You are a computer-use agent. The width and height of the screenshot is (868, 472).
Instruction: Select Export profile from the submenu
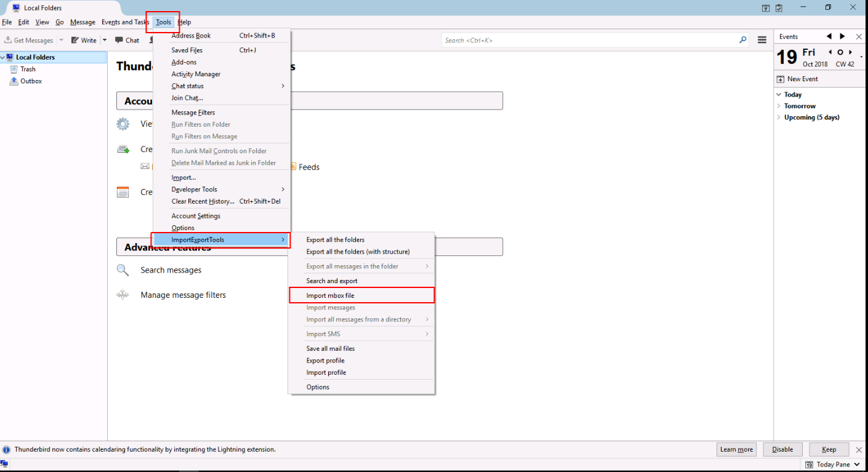[x=325, y=361]
